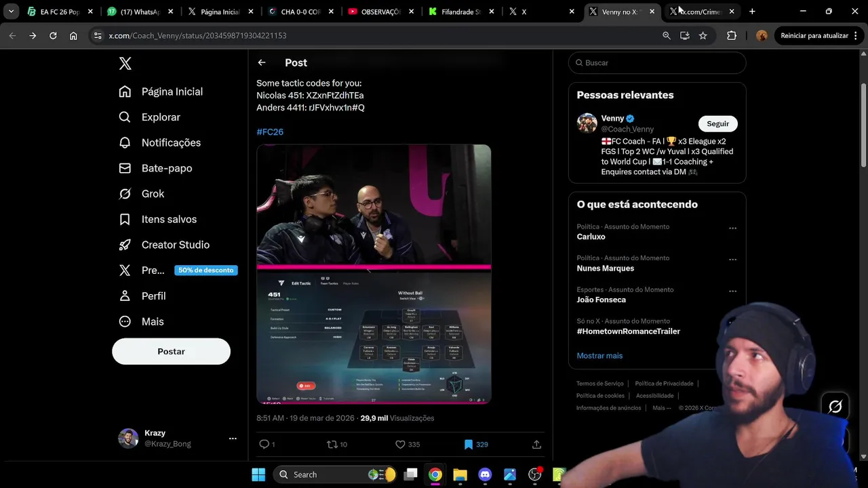Click the #FC26 hashtag link
This screenshot has height=488, width=868.
[270, 132]
